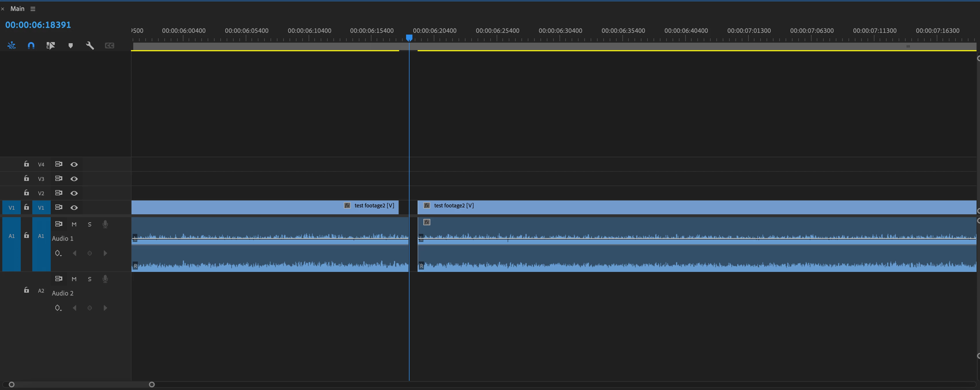980x390 pixels.
Task: Toggle V4 track visibility eye
Action: 74,164
